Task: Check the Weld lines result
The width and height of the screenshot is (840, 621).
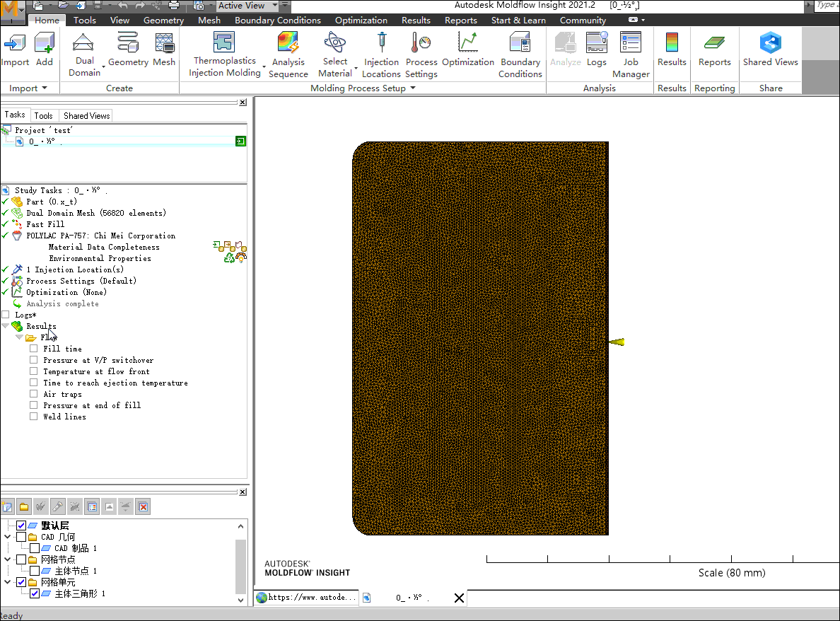Action: pyautogui.click(x=33, y=417)
